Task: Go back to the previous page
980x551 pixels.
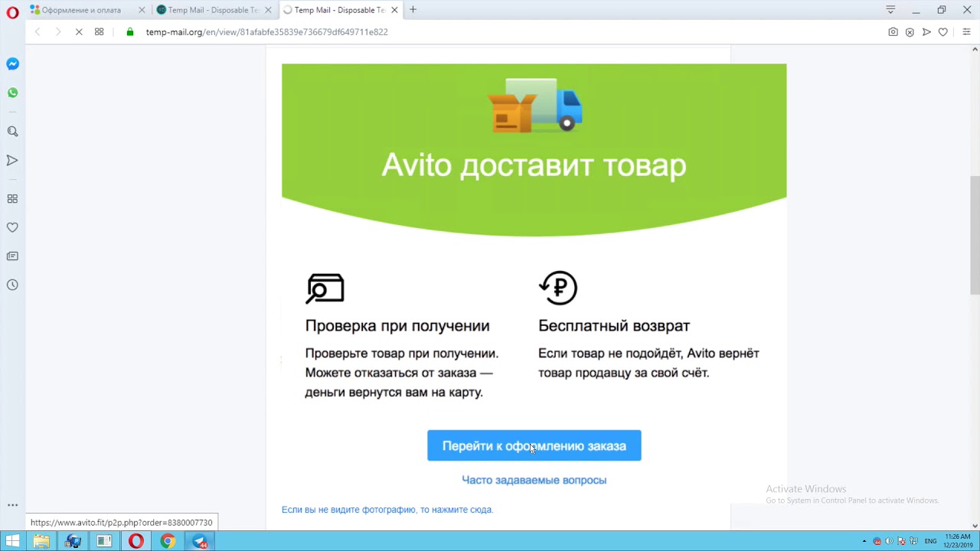Action: (38, 32)
